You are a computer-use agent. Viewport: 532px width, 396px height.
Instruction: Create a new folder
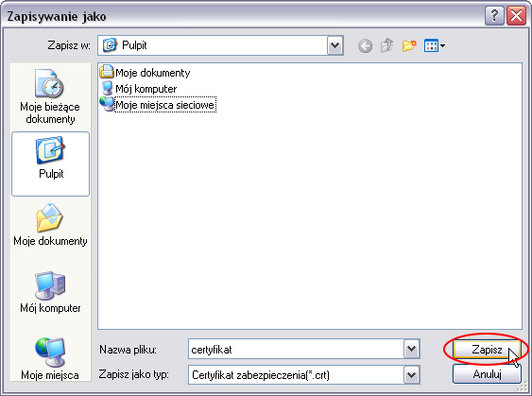point(409,45)
